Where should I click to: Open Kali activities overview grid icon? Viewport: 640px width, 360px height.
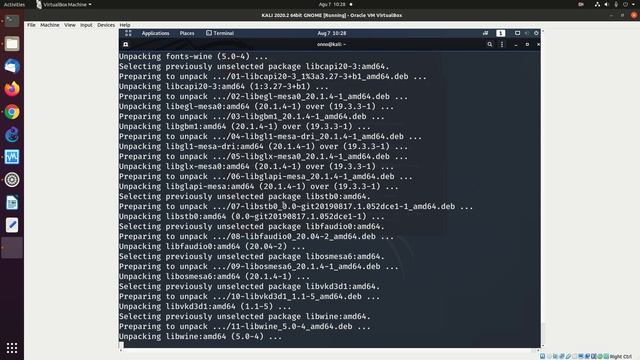coord(128,33)
